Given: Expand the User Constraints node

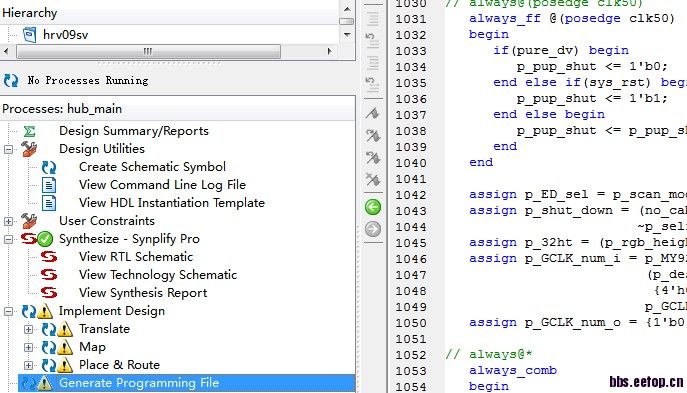Looking at the screenshot, I should (x=8, y=221).
